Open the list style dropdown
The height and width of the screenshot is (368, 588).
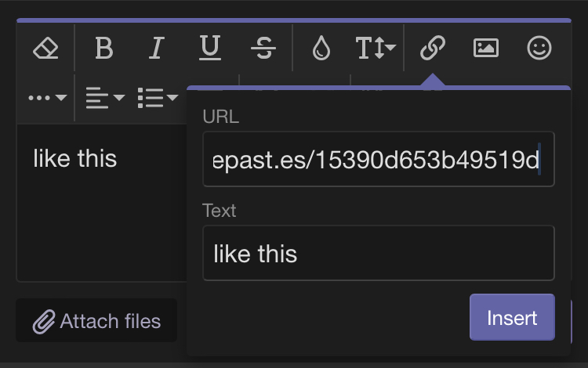tap(158, 98)
